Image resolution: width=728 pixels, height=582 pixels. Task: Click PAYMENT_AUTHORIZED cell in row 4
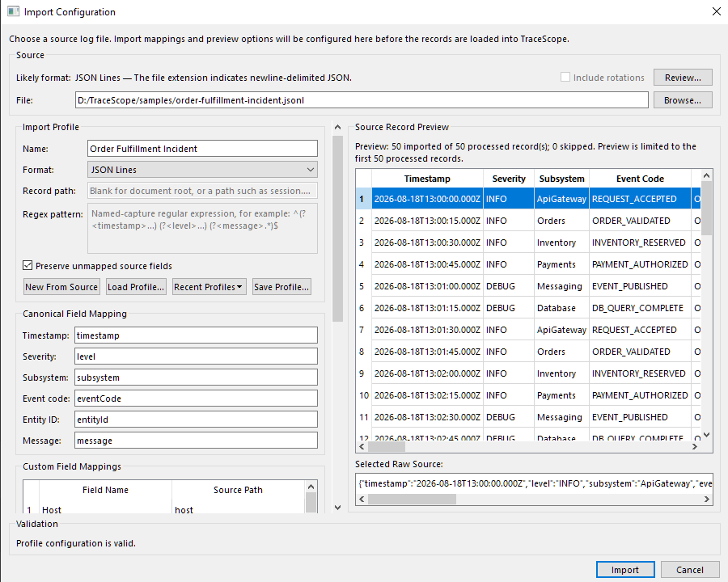tap(640, 264)
